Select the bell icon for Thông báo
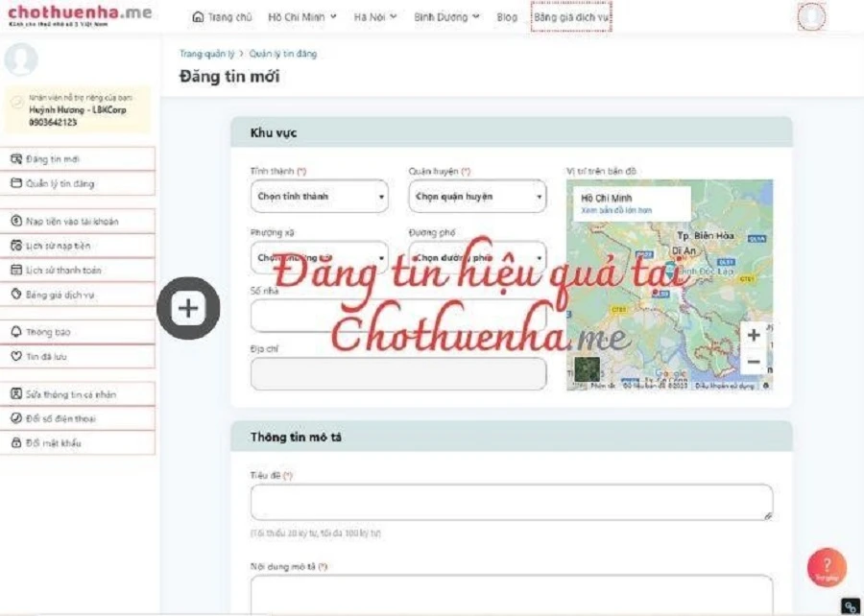The image size is (864, 616). click(16, 331)
